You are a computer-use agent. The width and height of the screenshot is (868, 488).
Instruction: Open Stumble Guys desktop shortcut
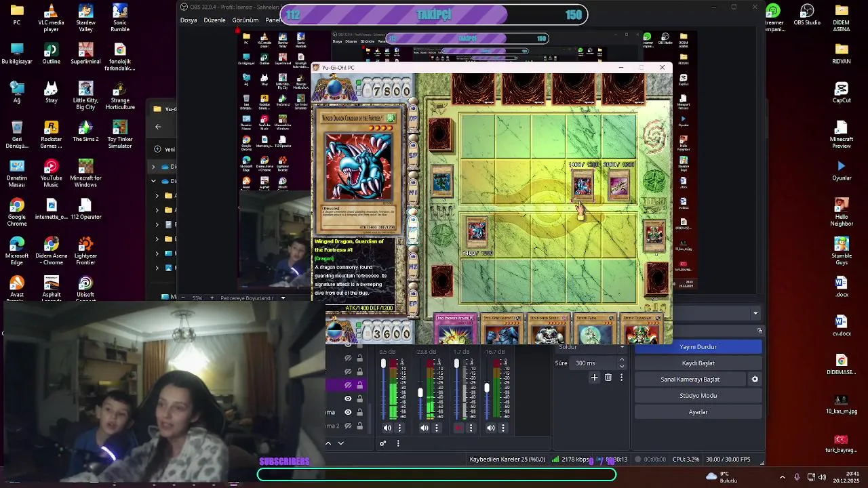click(x=842, y=251)
